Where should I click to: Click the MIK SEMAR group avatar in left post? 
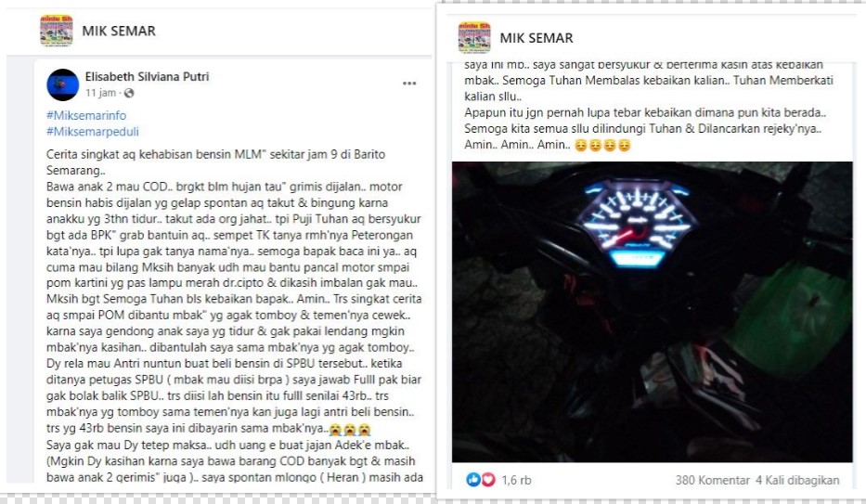[x=57, y=31]
